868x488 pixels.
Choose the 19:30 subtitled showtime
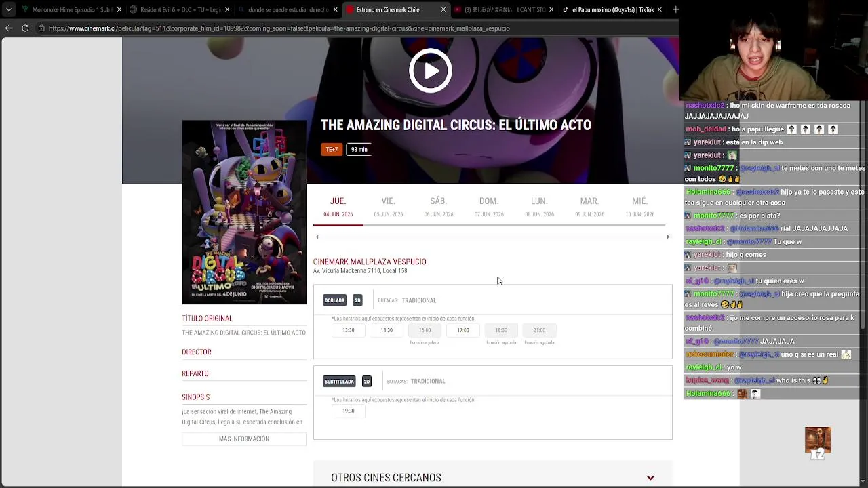(x=349, y=411)
